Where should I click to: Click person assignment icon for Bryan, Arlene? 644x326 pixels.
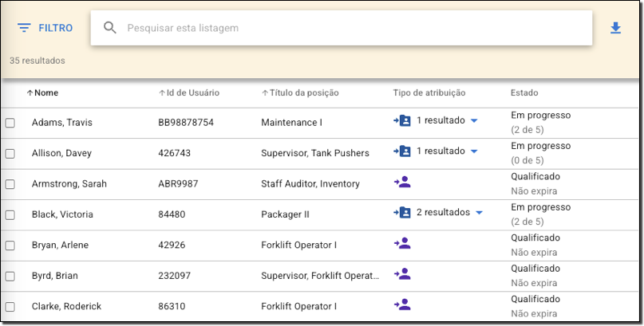pos(402,243)
